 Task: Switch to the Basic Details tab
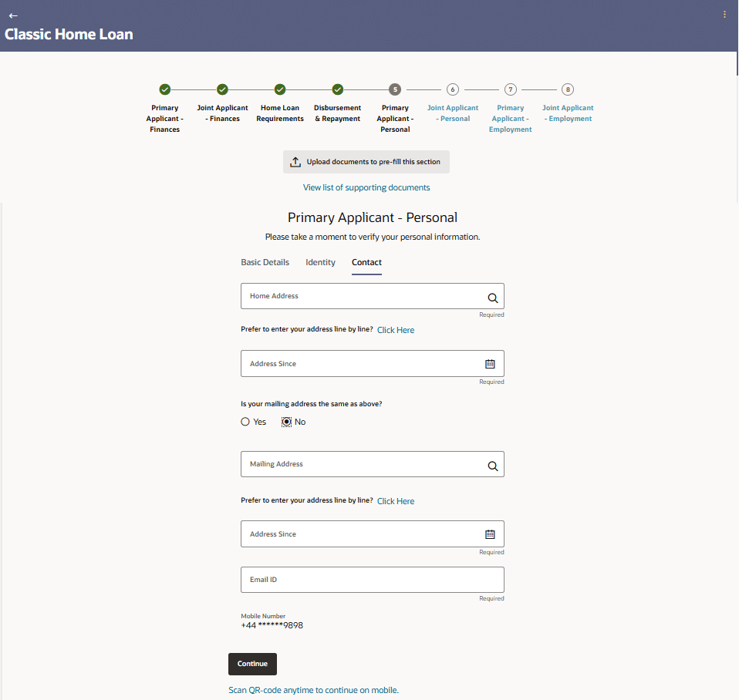(265, 262)
